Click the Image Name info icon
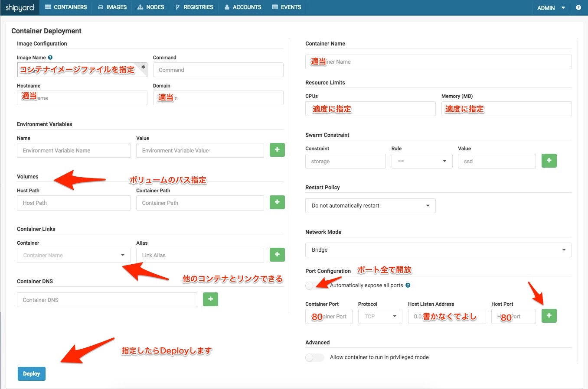Viewport: 588px width, 389px height. click(x=50, y=58)
